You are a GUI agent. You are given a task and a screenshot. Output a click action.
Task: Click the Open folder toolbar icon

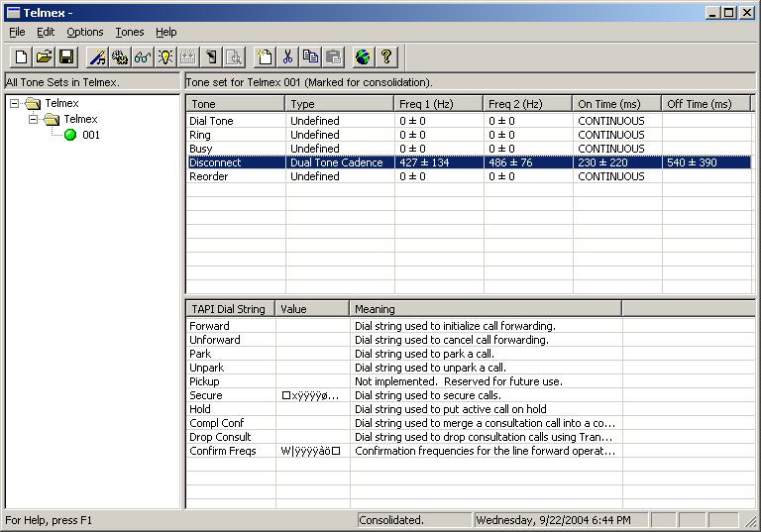pos(45,56)
